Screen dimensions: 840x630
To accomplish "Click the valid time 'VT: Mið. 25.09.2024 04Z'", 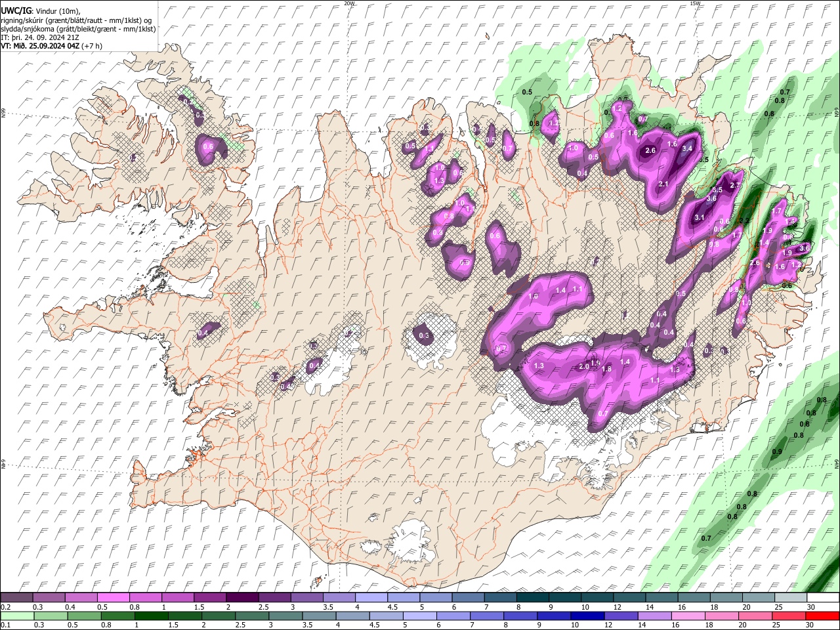I will 41,46.
